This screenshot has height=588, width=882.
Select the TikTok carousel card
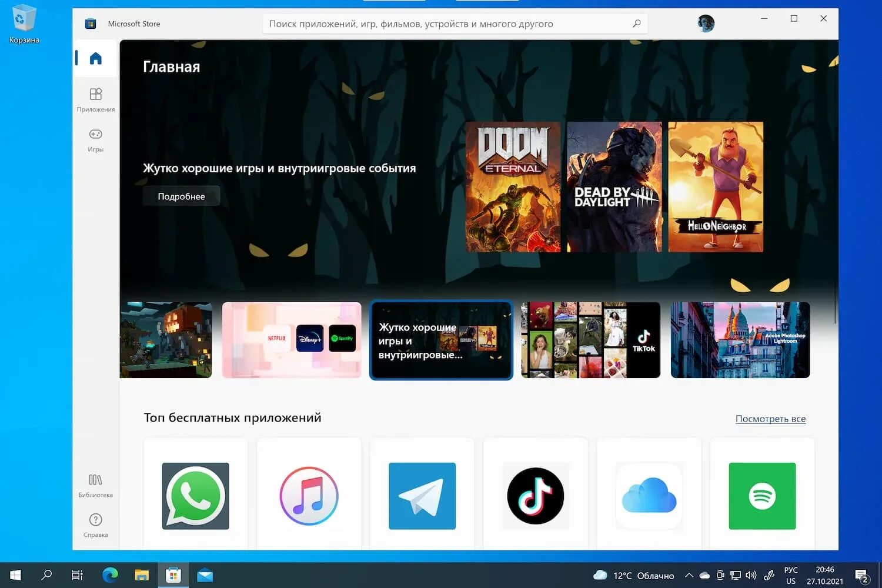(x=591, y=340)
